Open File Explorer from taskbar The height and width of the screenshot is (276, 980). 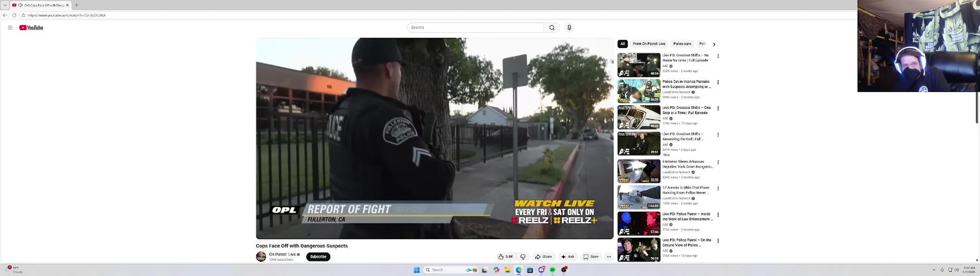(508, 270)
